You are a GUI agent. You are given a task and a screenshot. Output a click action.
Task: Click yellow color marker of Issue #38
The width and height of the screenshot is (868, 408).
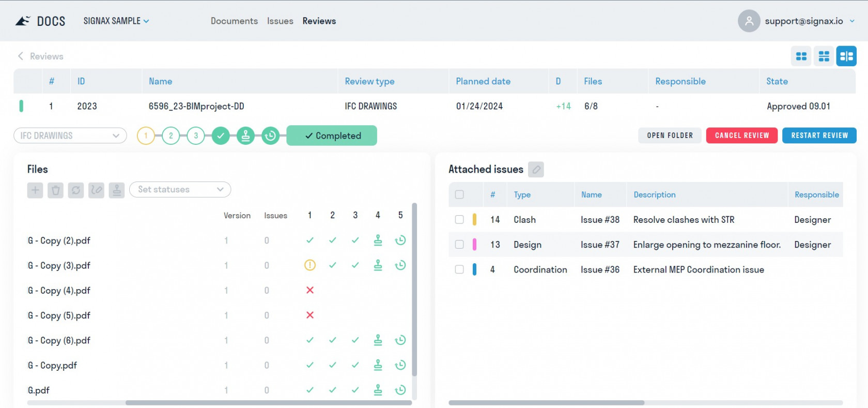474,219
